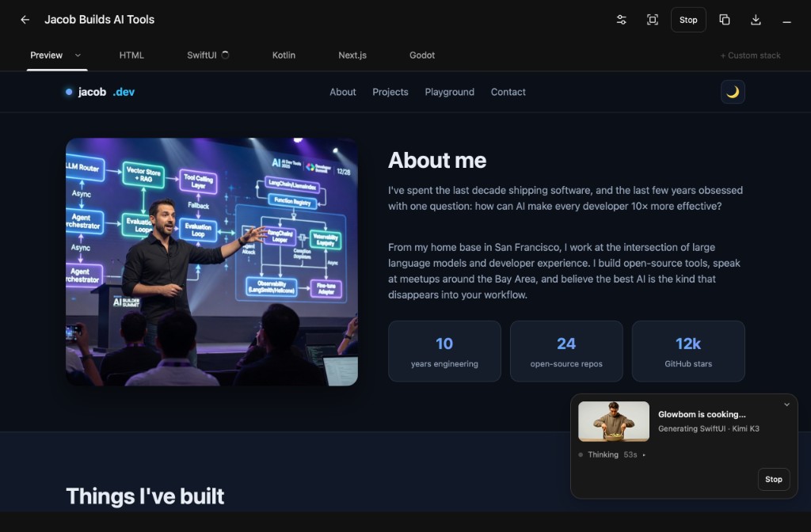Open the Kotlin tab

[284, 55]
